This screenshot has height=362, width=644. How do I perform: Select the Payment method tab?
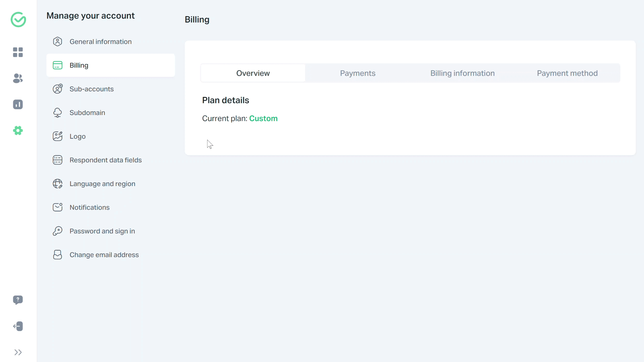[x=567, y=73]
